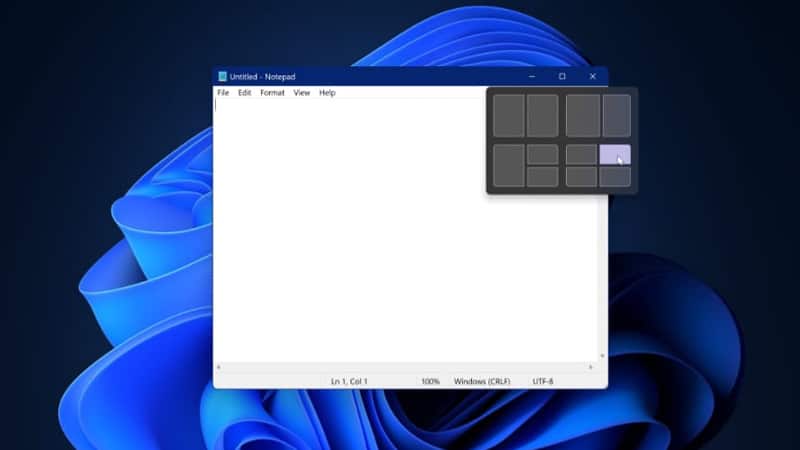Choose the top-left quadrant of four-grid layout
The height and width of the screenshot is (450, 800).
(581, 154)
